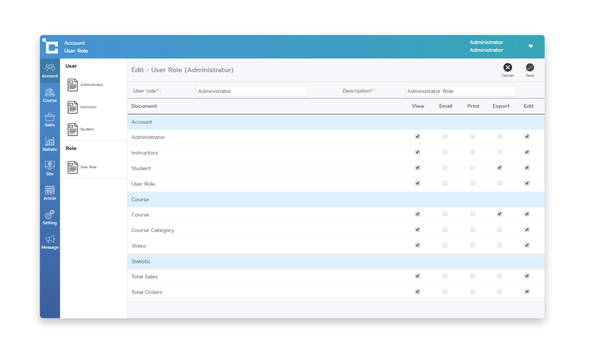This screenshot has height=364, width=596.
Task: Enable Email permission for Administrator row
Action: pyautogui.click(x=445, y=136)
